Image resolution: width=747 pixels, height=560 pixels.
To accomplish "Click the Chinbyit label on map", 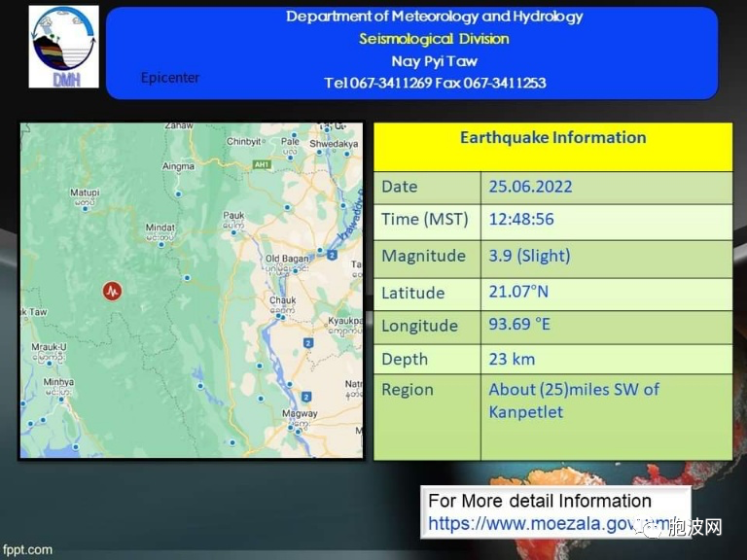I will point(244,141).
